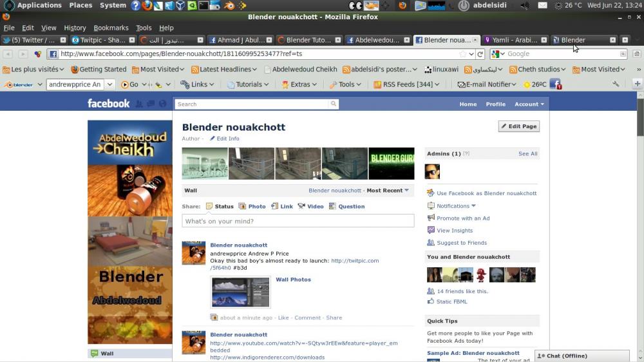644x362 pixels.
Task: Click Promote with an Ad link
Action: click(463, 218)
